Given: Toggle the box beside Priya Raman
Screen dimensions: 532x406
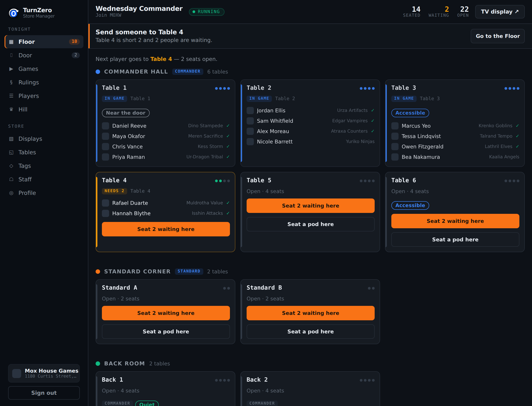Looking at the screenshot, I should pyautogui.click(x=105, y=157).
